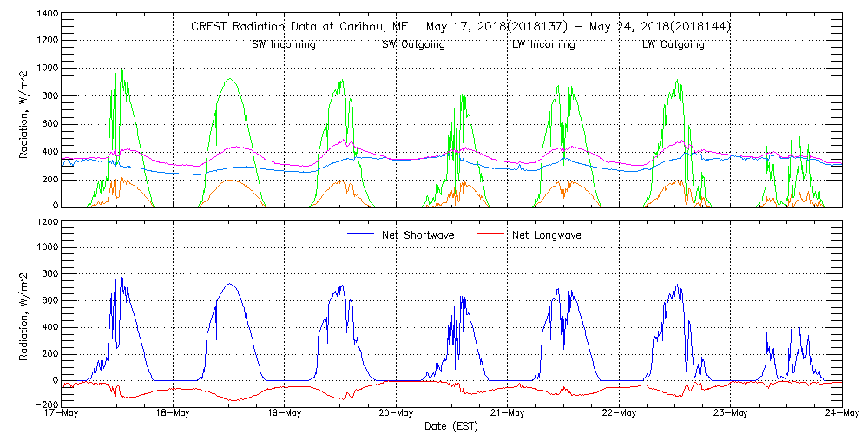The image size is (868, 434).
Task: Select the SW Outgoing legend label
Action: [x=413, y=44]
